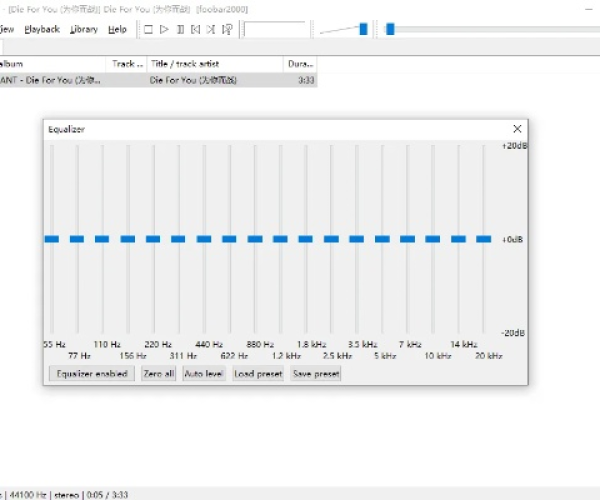The width and height of the screenshot is (600, 500).
Task: Toggle the Equalizer enabled button
Action: point(91,374)
